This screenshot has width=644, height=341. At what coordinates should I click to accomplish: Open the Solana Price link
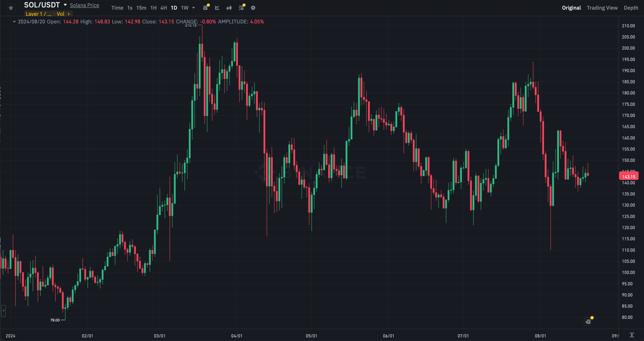point(85,5)
